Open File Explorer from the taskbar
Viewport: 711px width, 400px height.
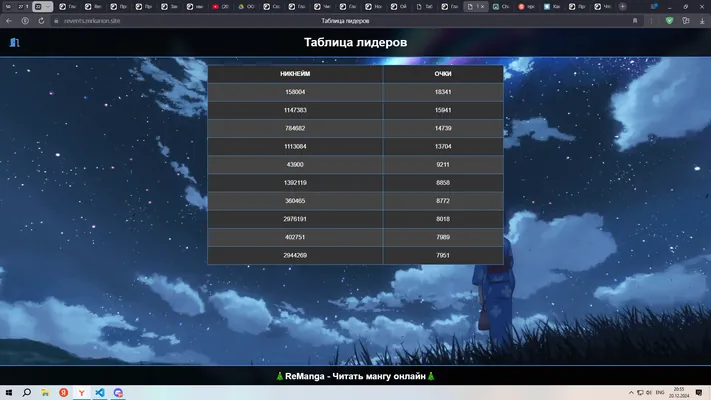tap(45, 392)
